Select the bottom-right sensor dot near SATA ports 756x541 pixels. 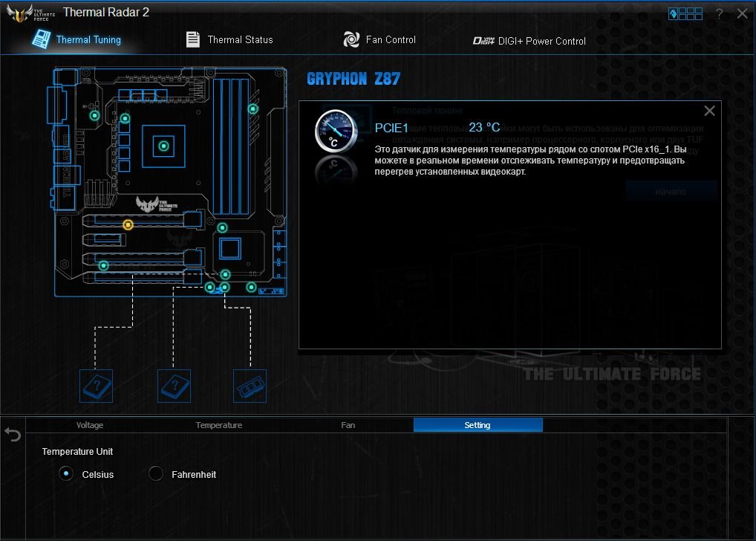click(x=251, y=287)
